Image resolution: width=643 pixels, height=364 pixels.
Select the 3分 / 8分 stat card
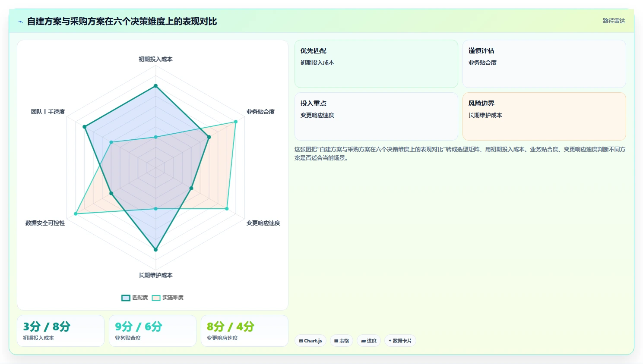point(60,331)
